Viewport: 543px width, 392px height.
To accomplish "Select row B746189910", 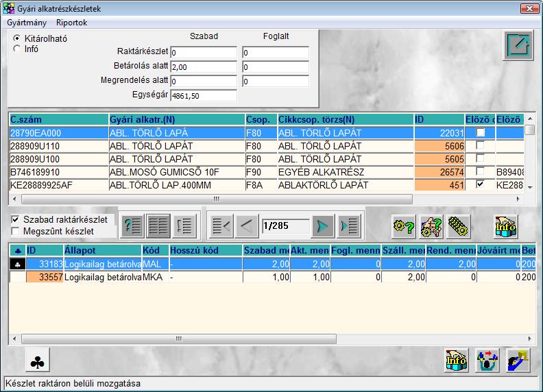I will (267, 172).
